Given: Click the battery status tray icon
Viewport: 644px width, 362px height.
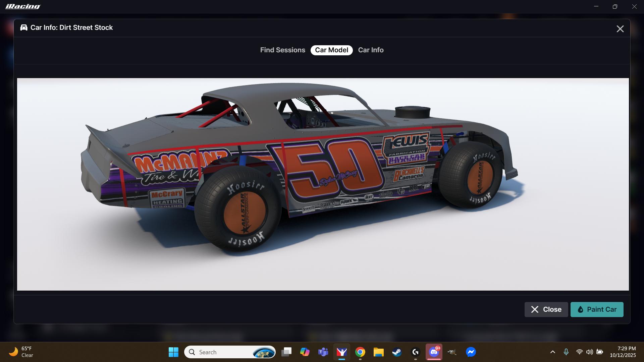Looking at the screenshot, I should pyautogui.click(x=600, y=352).
